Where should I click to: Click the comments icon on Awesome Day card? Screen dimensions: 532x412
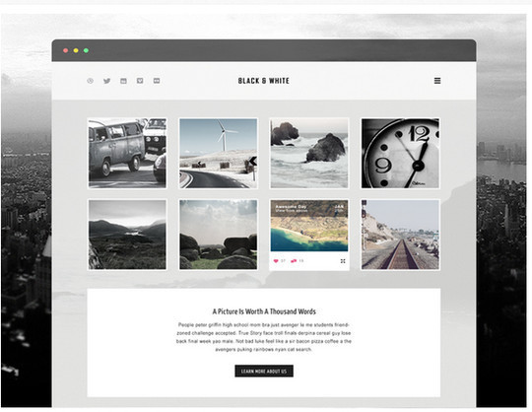(294, 261)
